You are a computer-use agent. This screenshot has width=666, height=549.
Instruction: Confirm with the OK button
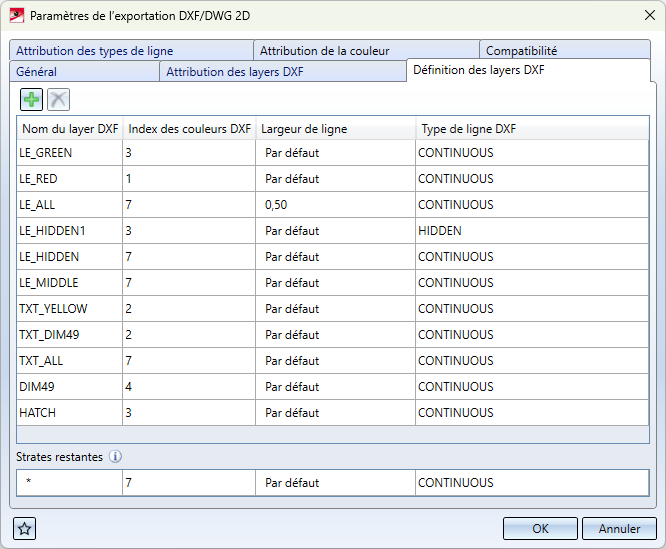[540, 529]
